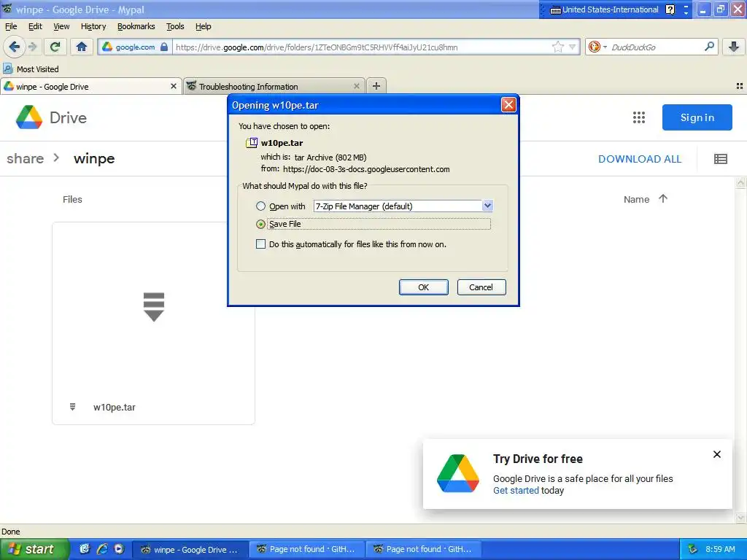The height and width of the screenshot is (560, 747).
Task: Select the Save File radio option
Action: point(260,224)
